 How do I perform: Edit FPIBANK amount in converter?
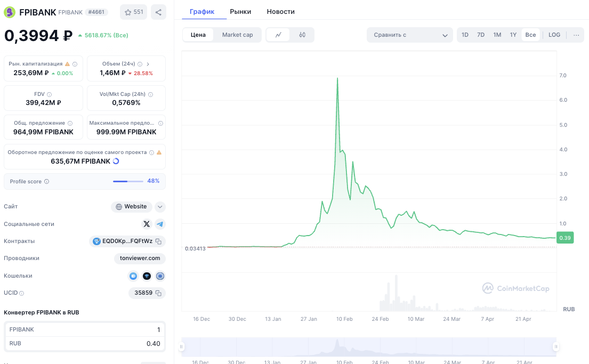[x=85, y=329]
